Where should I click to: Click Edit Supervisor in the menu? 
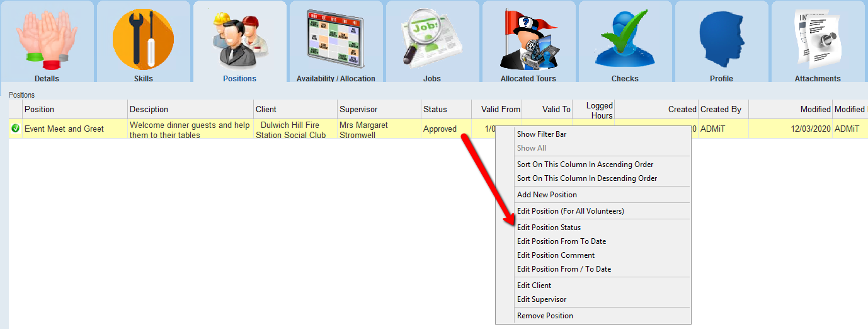[541, 299]
